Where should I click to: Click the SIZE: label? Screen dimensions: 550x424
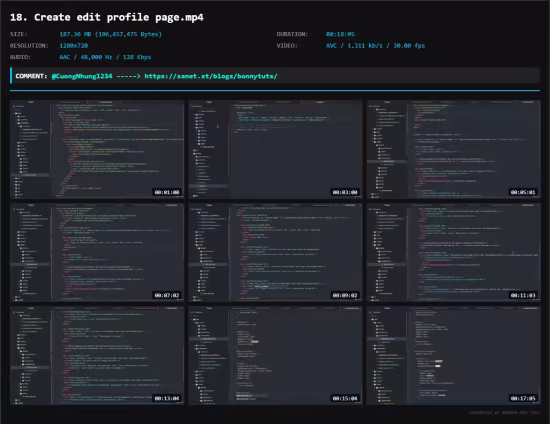pyautogui.click(x=19, y=34)
